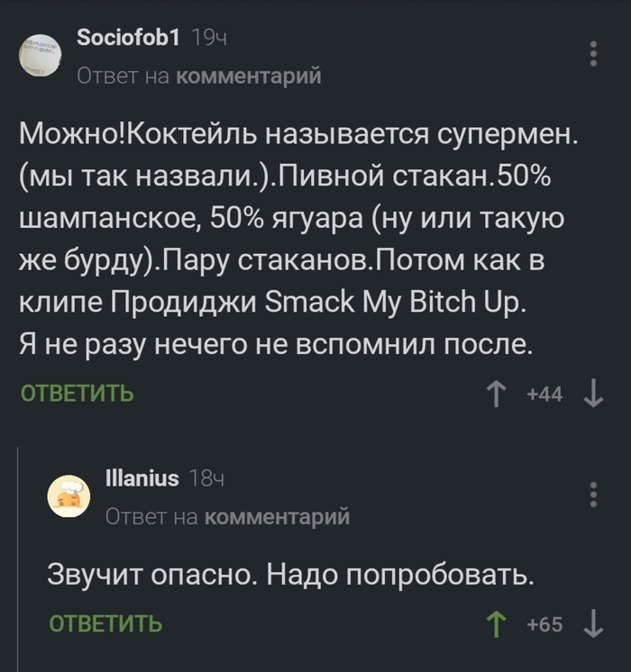Screen dimensions: 631x672
Task: Click the +44 rating score
Action: click(544, 394)
